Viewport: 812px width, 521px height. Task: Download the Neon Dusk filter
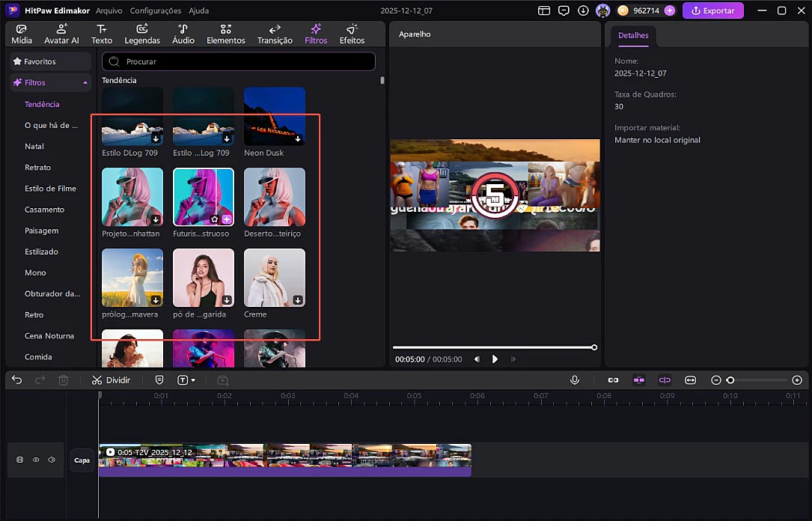point(297,138)
